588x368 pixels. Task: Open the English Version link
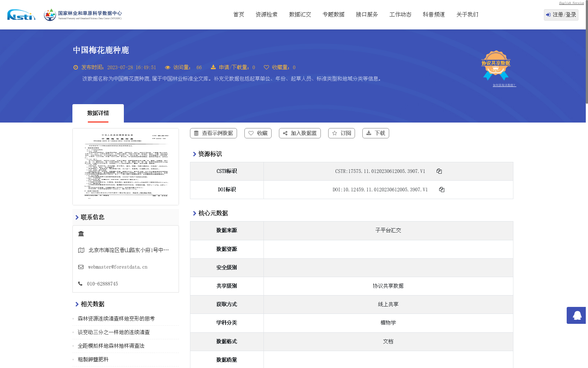point(571,3)
